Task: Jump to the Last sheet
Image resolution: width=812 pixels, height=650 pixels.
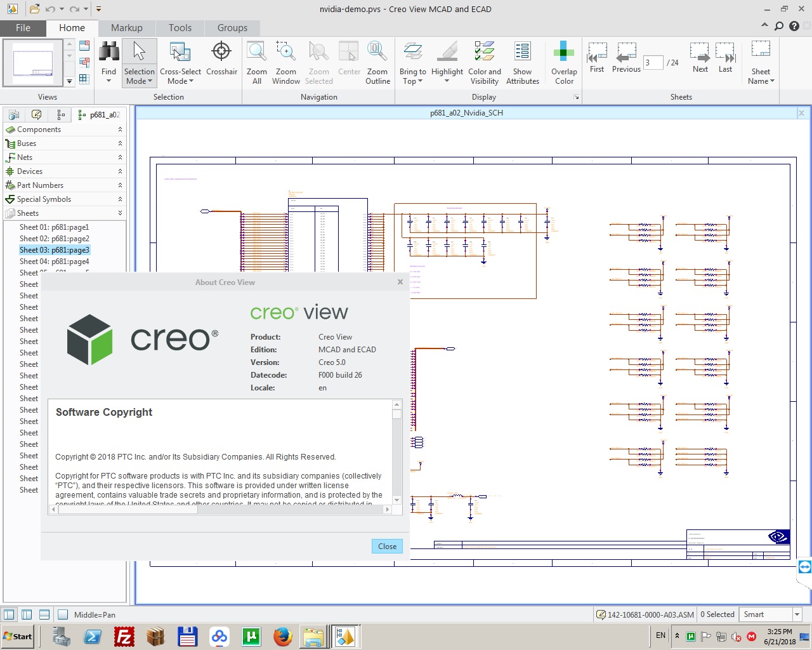Action: point(725,57)
